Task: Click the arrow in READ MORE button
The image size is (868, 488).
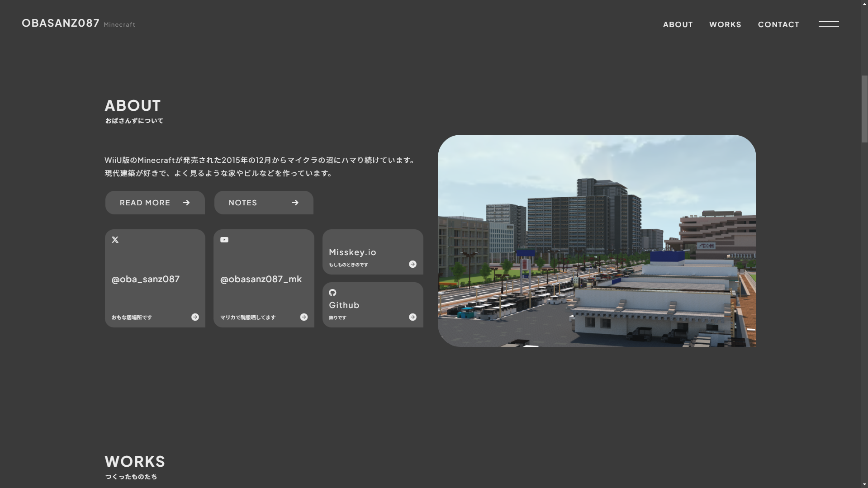Action: (186, 203)
